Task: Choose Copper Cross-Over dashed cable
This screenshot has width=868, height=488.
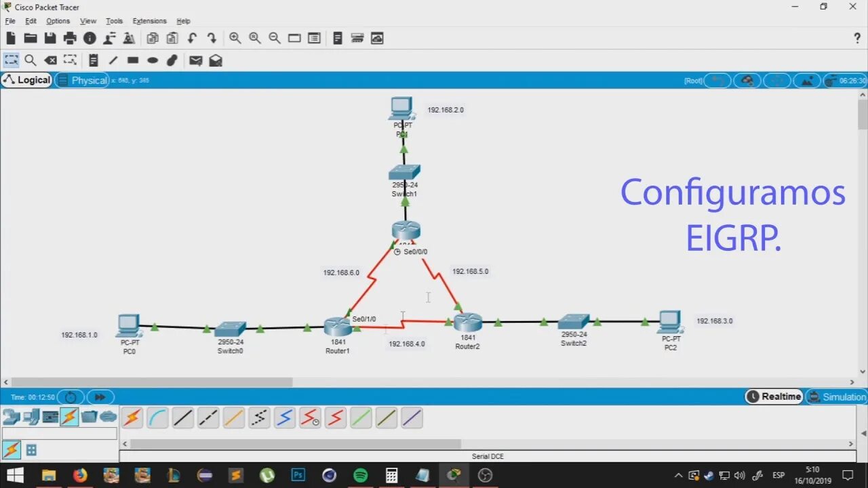Action: pos(208,418)
